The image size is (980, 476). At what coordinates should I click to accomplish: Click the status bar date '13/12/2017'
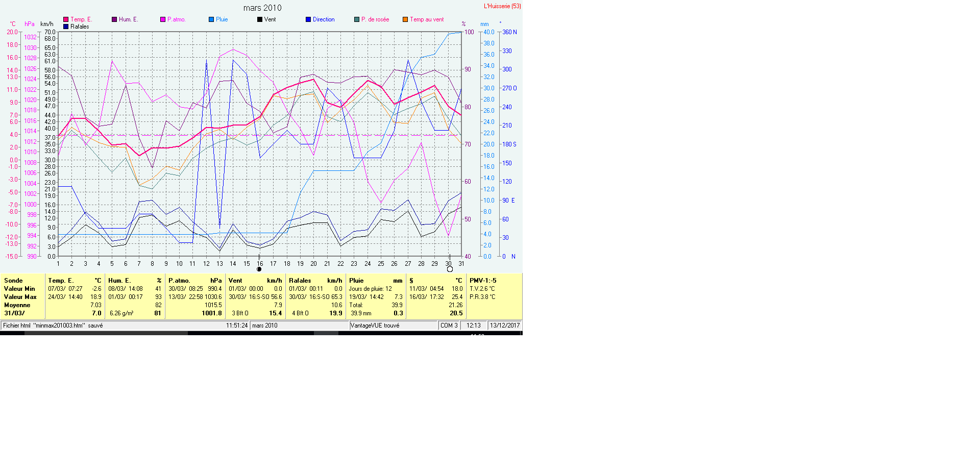(x=505, y=325)
